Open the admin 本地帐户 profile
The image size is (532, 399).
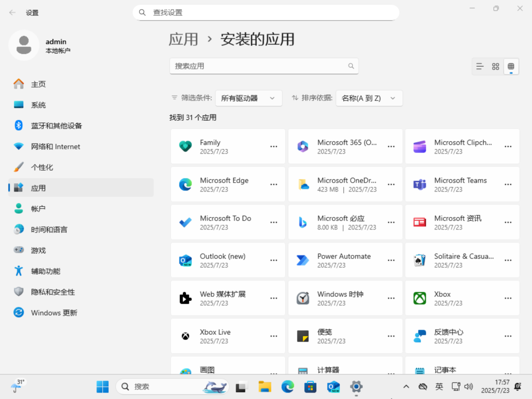click(x=41, y=45)
